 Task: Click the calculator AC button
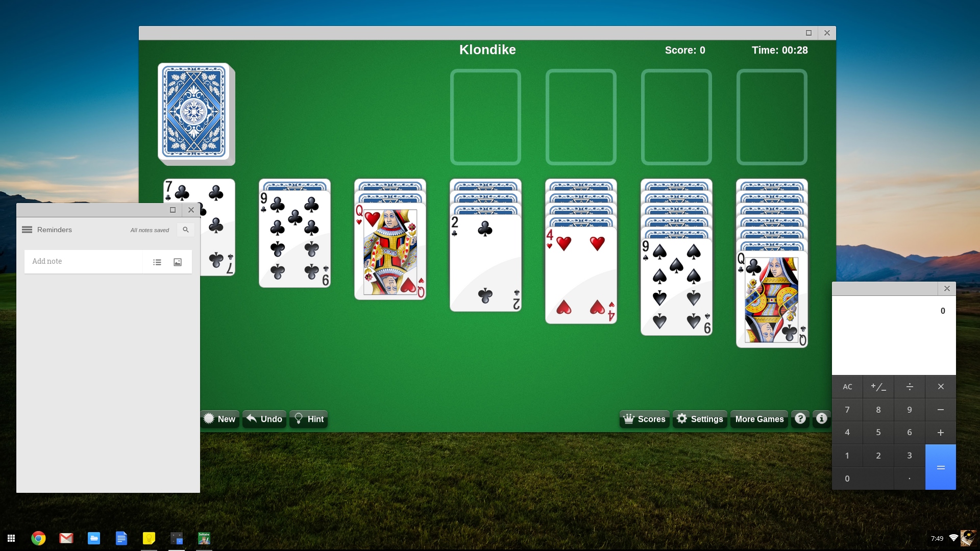click(x=847, y=386)
